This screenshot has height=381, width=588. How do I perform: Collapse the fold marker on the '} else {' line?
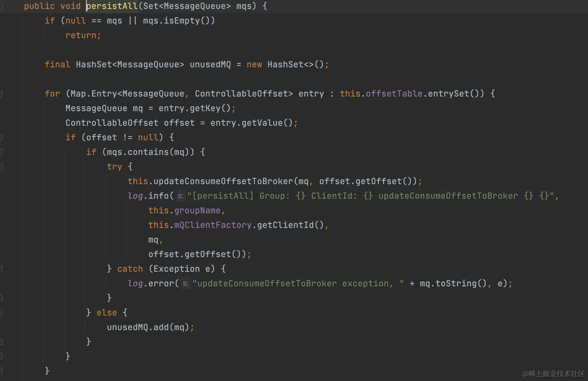[x=1, y=313]
